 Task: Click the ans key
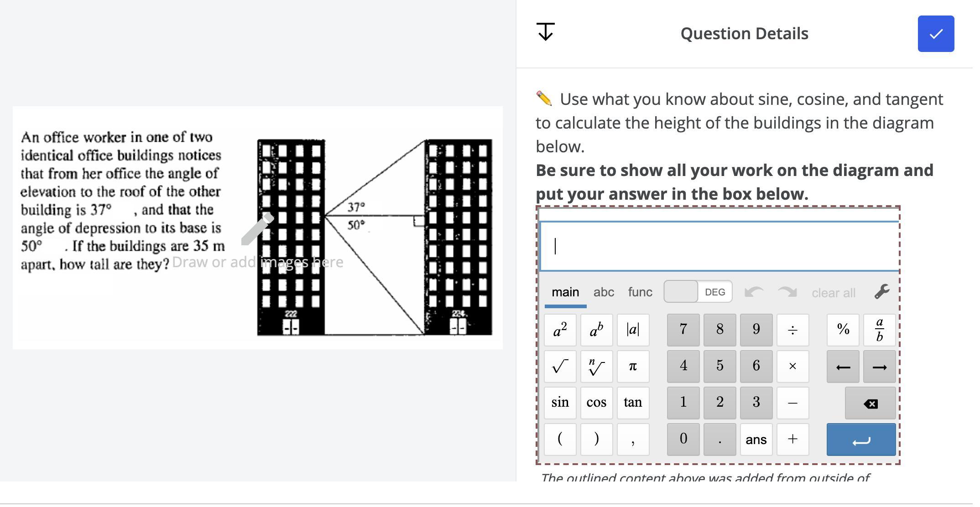[756, 440]
